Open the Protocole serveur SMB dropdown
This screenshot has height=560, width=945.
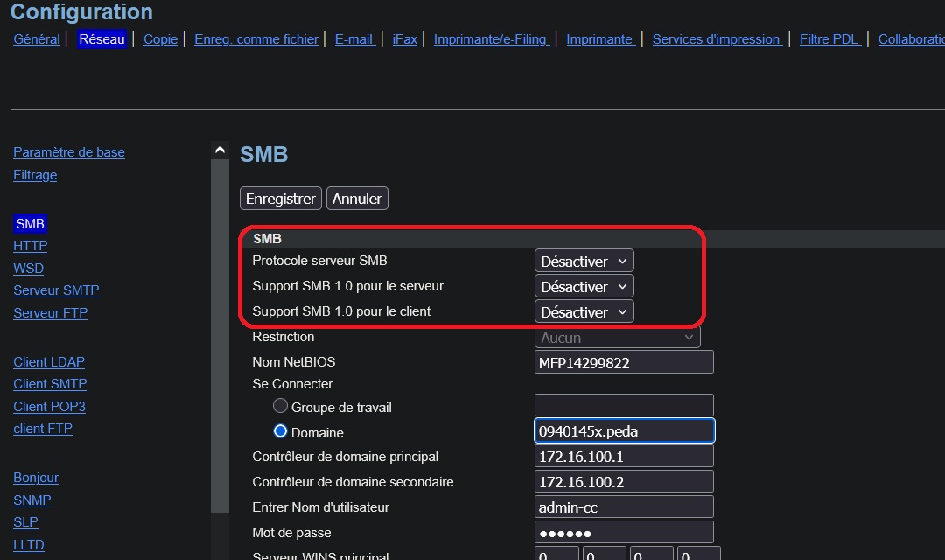584,261
